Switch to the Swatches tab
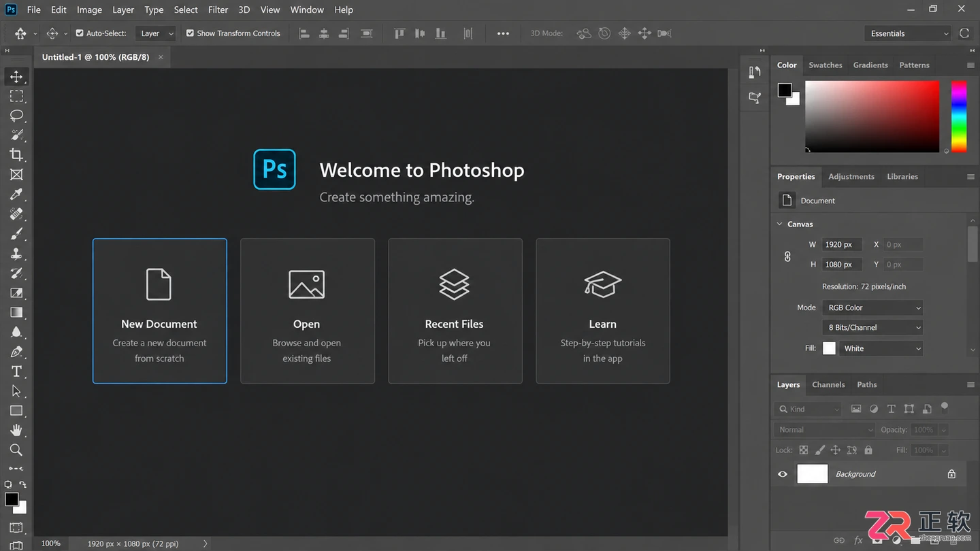 click(x=826, y=65)
